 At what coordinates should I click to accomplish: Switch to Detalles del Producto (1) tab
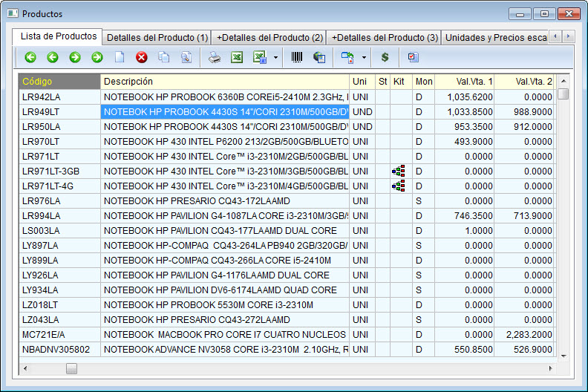156,37
